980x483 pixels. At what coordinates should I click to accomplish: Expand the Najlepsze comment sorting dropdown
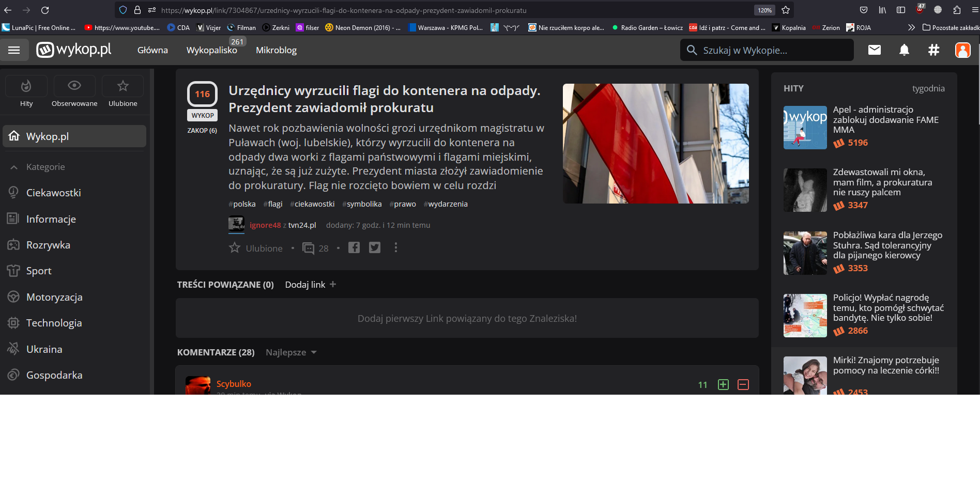[291, 352]
